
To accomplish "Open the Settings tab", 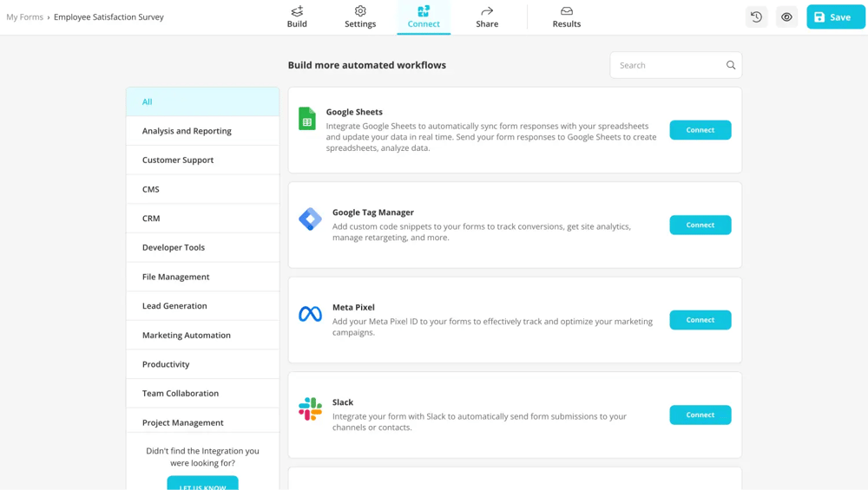I will (x=360, y=17).
